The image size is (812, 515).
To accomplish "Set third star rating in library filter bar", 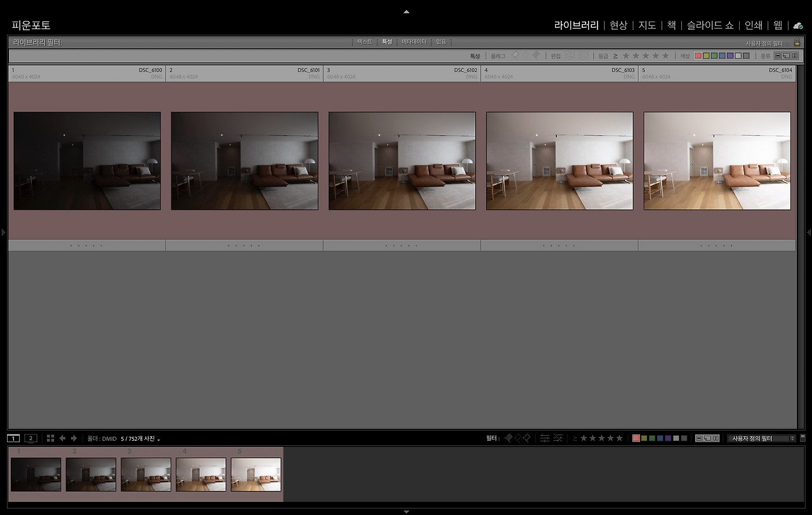I will coord(646,56).
